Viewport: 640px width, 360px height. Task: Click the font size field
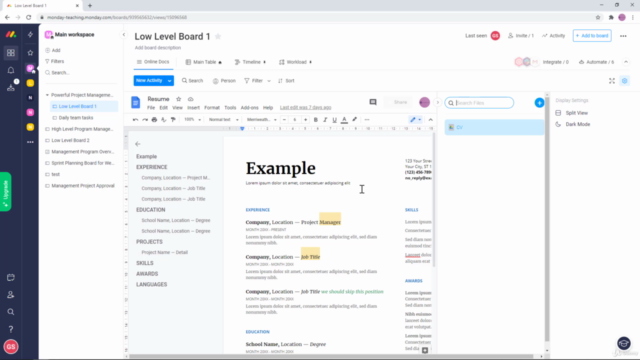295,120
